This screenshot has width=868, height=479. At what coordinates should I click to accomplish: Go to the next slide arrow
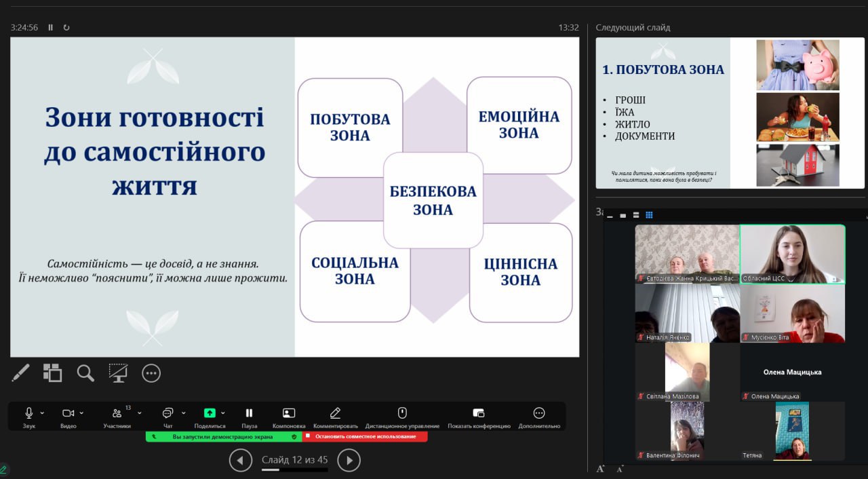349,460
